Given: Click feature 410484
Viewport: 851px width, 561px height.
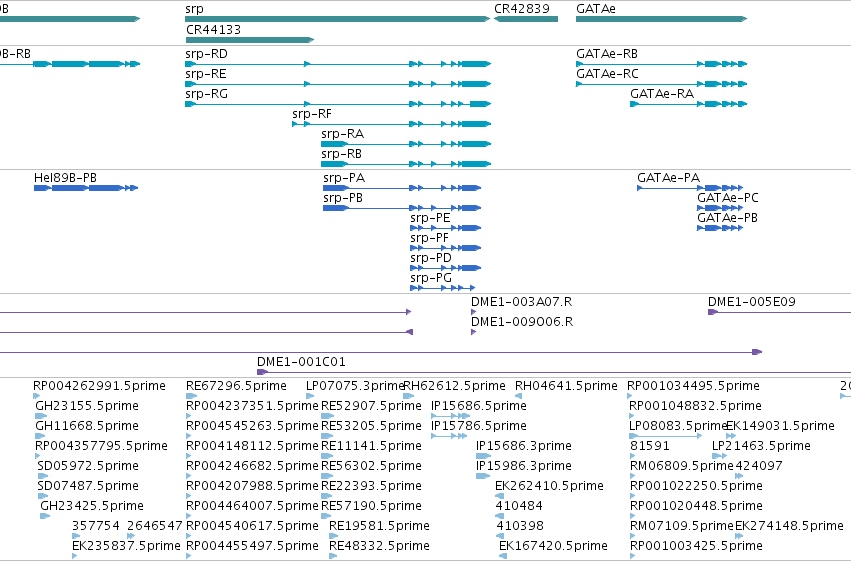Looking at the screenshot, I should [499, 517].
